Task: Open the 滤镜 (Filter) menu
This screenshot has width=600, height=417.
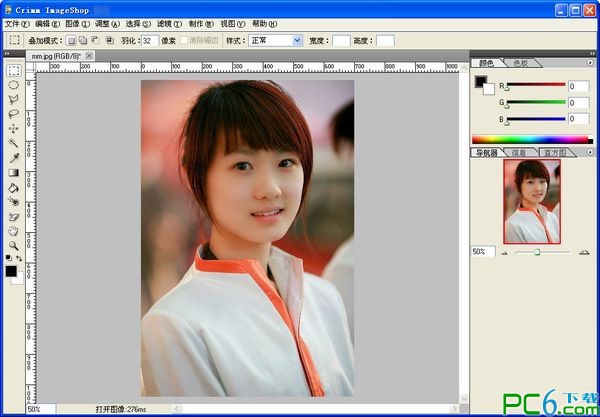Action: pyautogui.click(x=170, y=24)
